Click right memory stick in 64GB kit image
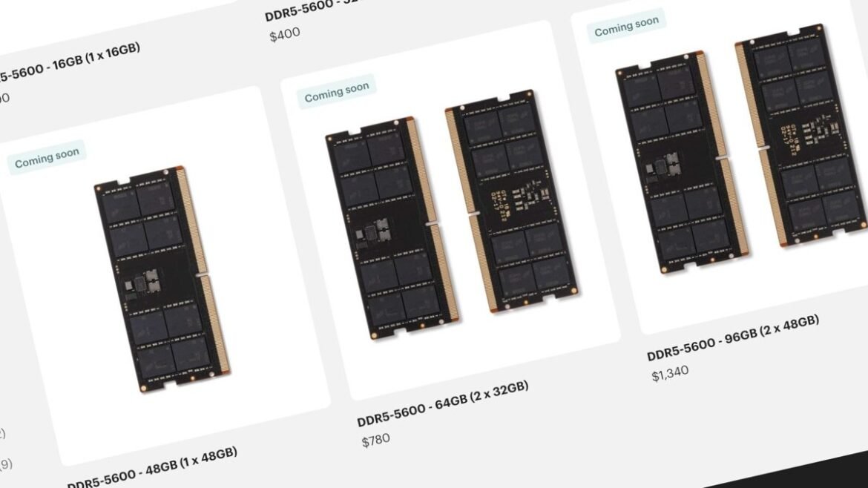 [x=512, y=202]
